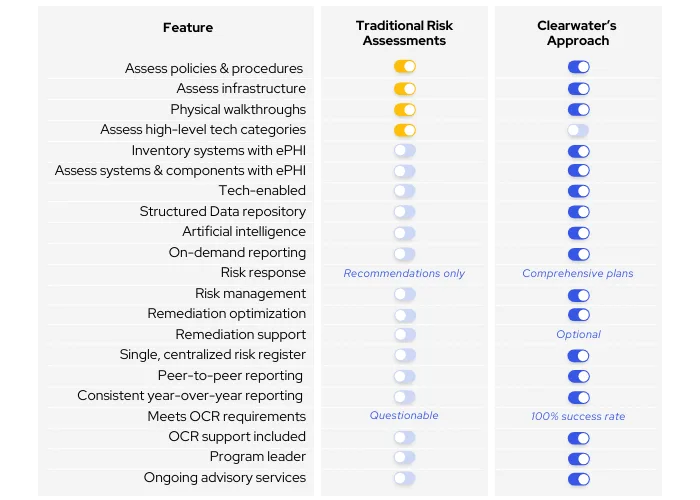Screen dimensions: 700x500
Task: Enable Traditional switch for Inventory systems with ePHI
Action: tap(404, 150)
